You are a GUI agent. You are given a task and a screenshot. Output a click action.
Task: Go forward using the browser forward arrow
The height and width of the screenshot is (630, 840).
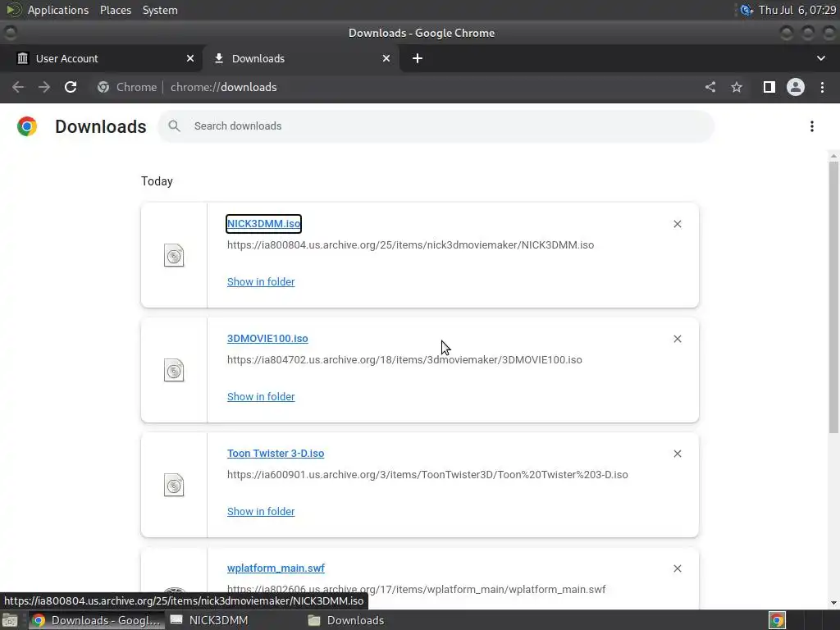click(x=44, y=87)
